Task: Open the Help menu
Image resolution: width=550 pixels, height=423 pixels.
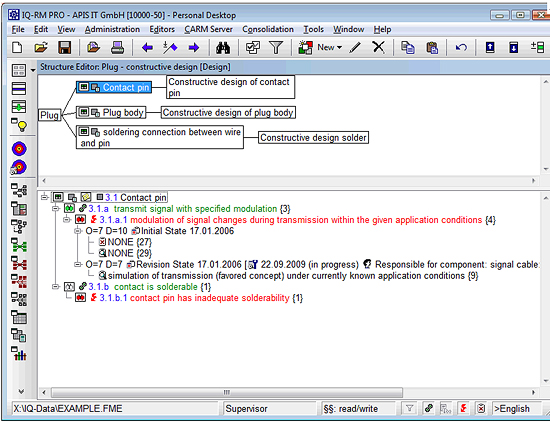Action: (382, 29)
